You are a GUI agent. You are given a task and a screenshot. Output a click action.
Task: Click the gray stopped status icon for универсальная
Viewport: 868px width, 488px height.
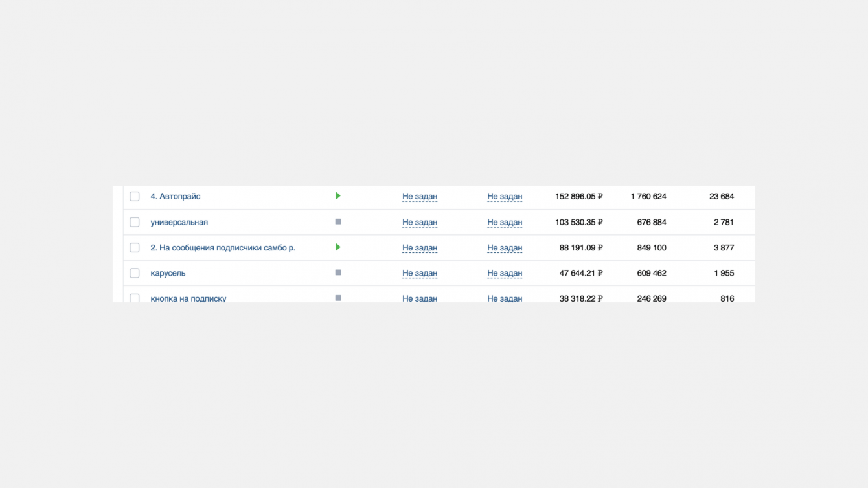click(337, 222)
